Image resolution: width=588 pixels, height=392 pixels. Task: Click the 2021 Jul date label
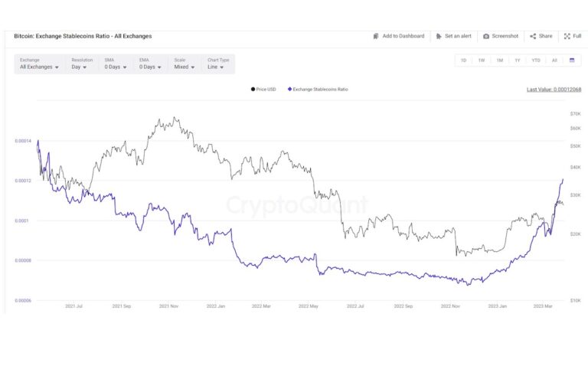[x=73, y=306]
